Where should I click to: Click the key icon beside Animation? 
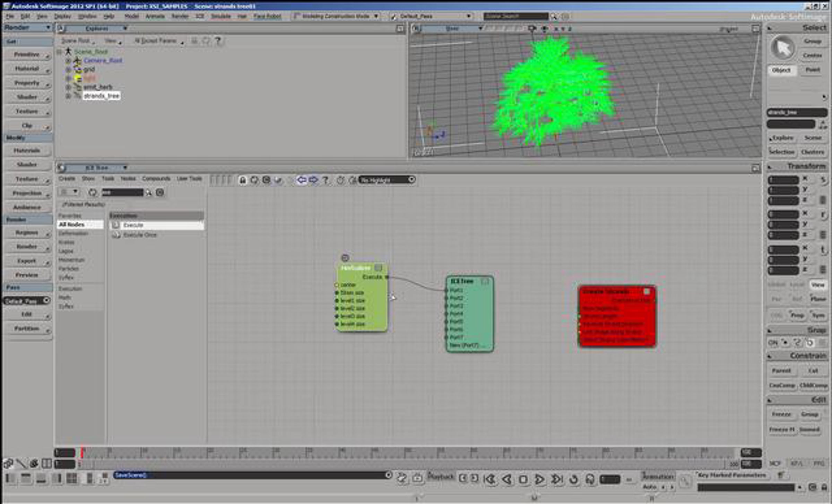[x=685, y=481]
